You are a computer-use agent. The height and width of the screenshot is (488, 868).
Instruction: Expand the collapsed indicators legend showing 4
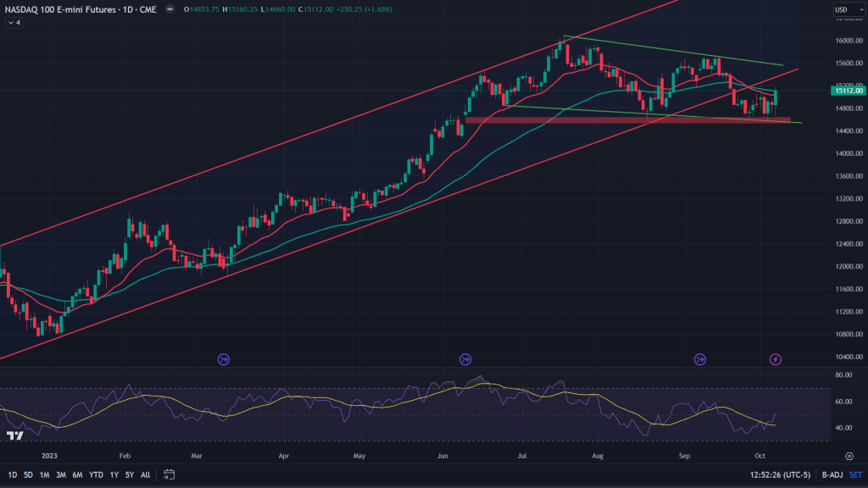[14, 22]
